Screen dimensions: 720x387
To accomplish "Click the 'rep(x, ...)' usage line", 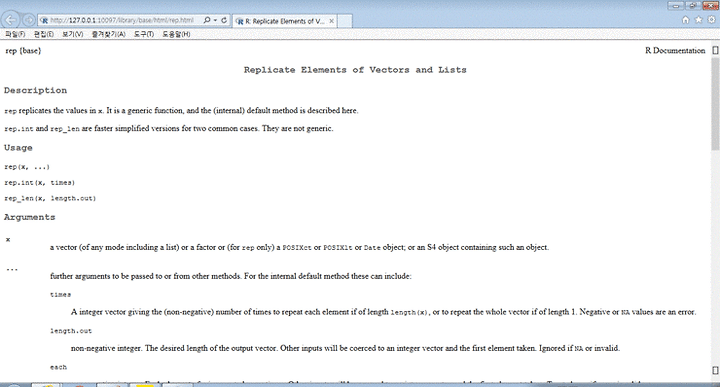I will [x=27, y=167].
